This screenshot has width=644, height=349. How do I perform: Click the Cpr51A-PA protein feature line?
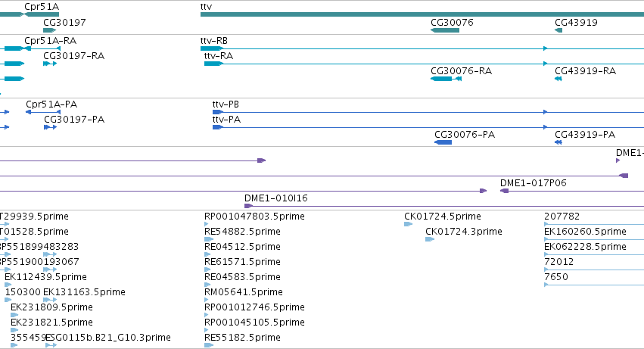coord(43,112)
